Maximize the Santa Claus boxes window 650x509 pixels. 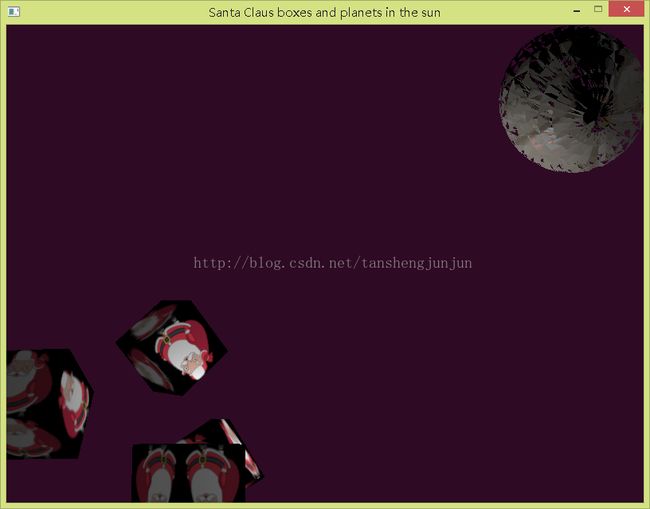click(598, 9)
